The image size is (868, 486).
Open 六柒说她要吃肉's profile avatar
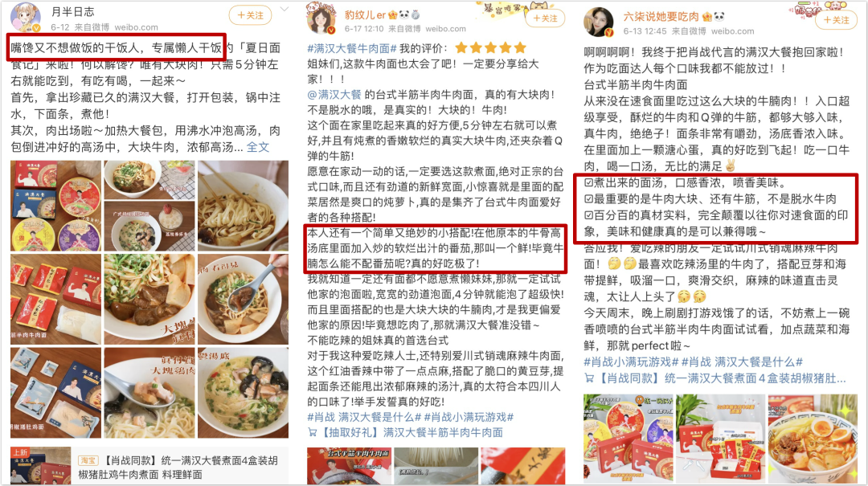(x=600, y=23)
